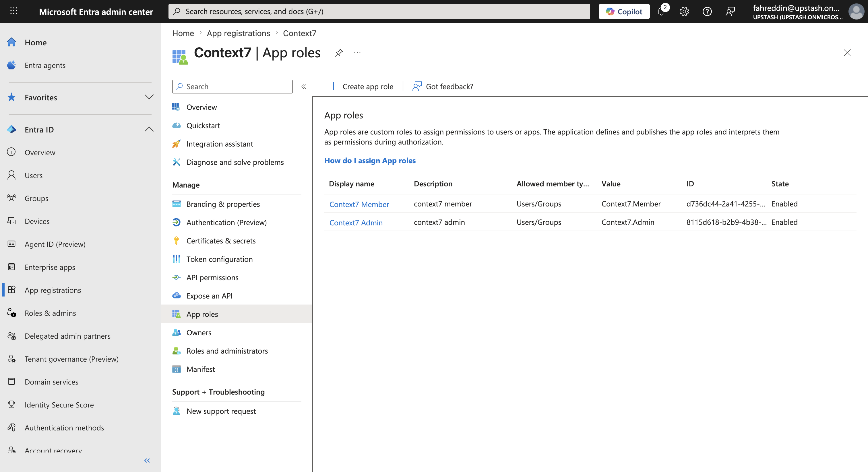Click the Domain services icon

pos(11,381)
